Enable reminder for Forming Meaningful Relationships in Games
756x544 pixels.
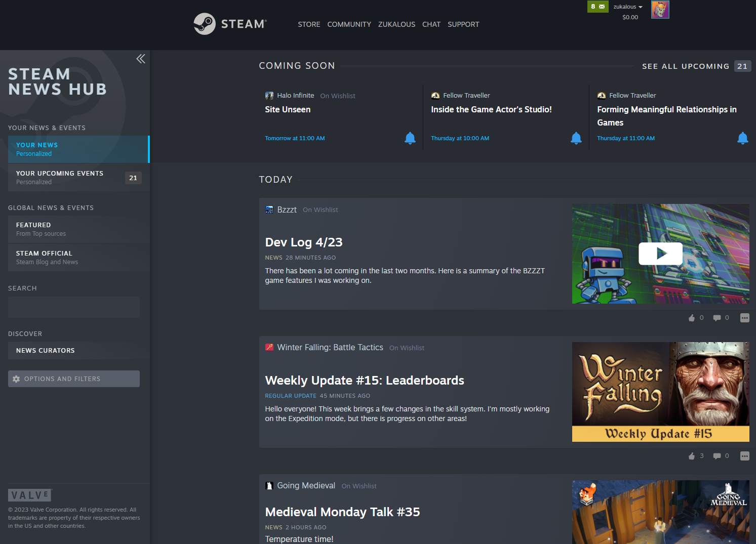(742, 138)
